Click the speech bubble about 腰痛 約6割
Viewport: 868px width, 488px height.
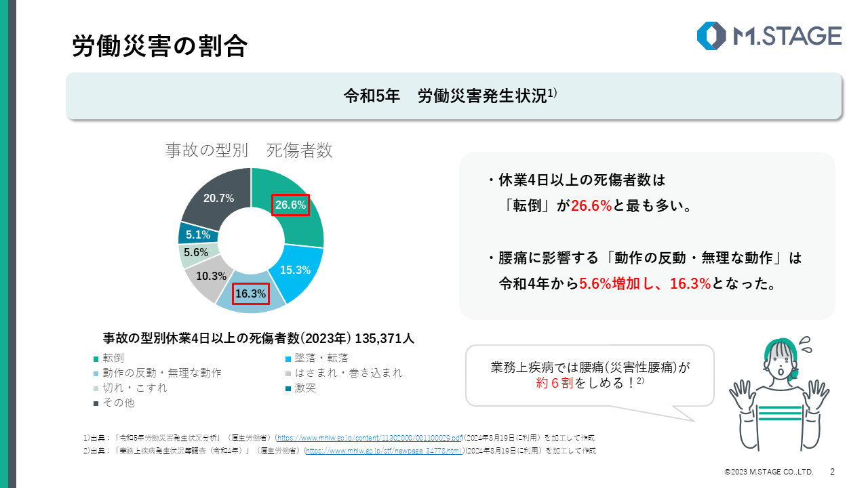coord(589,375)
